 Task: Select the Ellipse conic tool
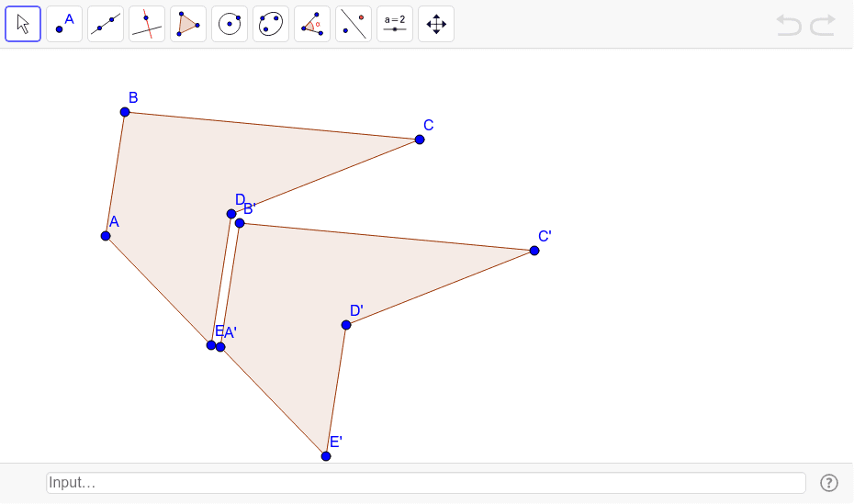click(x=271, y=24)
